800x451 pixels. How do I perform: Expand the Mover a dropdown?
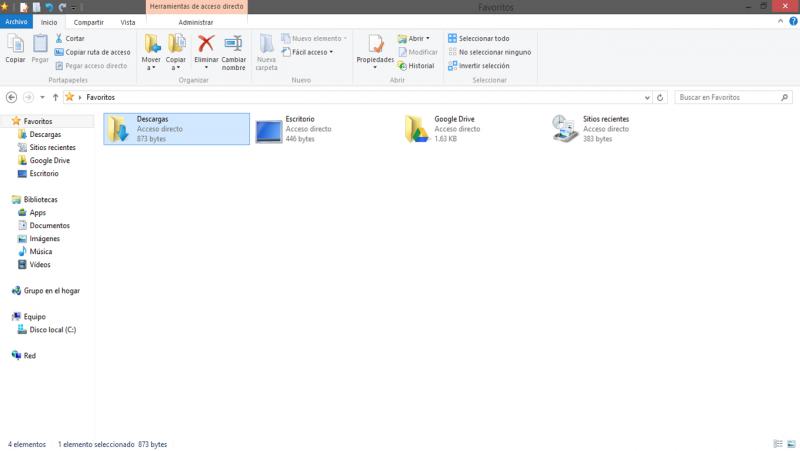pos(151,67)
